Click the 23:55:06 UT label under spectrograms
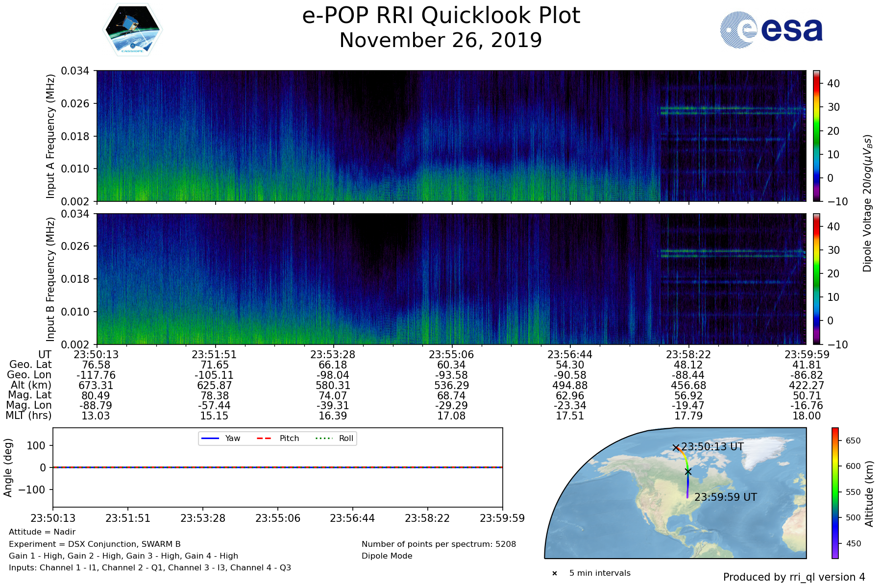The image size is (882, 588). 451,355
